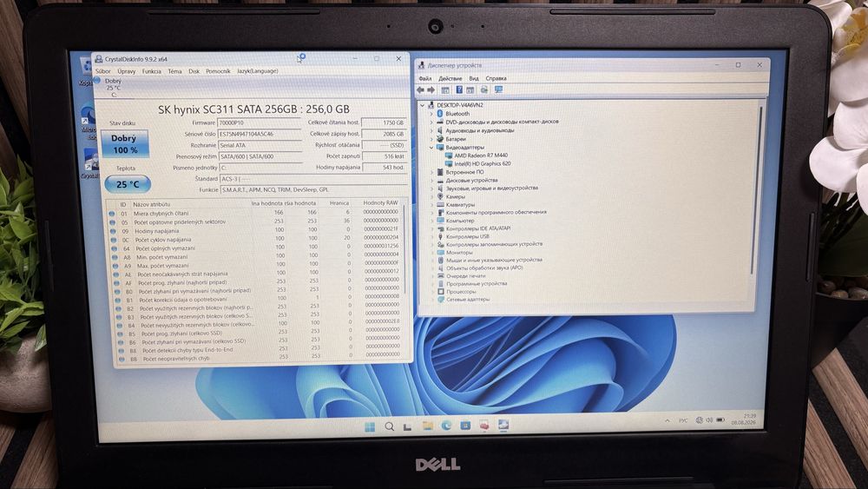Open the Úpravy menu in CrystalDiskInfo
This screenshot has width=868, height=489.
[126, 71]
